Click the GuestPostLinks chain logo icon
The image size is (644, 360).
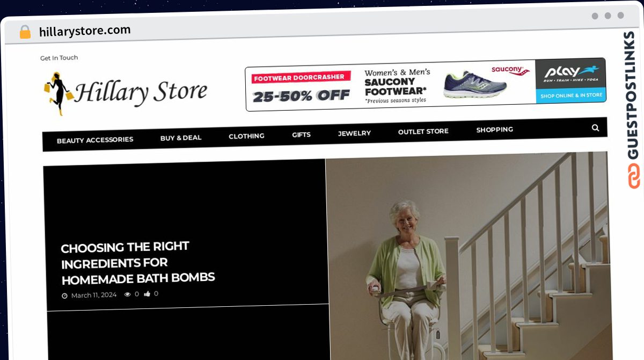pyautogui.click(x=634, y=177)
